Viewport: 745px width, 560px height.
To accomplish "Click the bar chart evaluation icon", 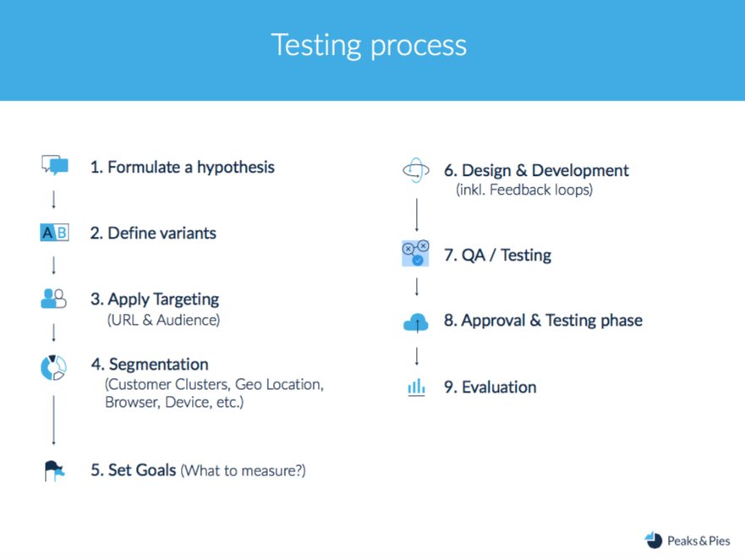I will [x=416, y=387].
